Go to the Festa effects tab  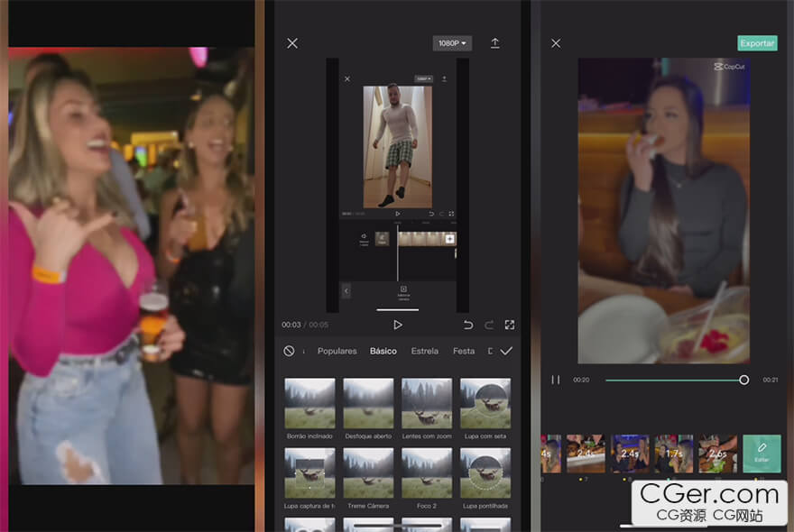click(464, 352)
